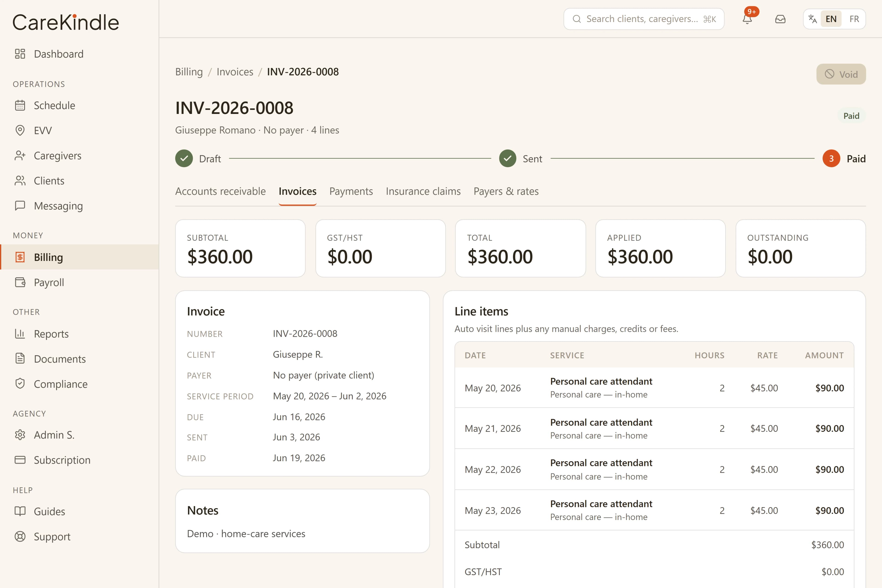
Task: Click the INV-2026-0008 page heading
Action: click(x=234, y=108)
